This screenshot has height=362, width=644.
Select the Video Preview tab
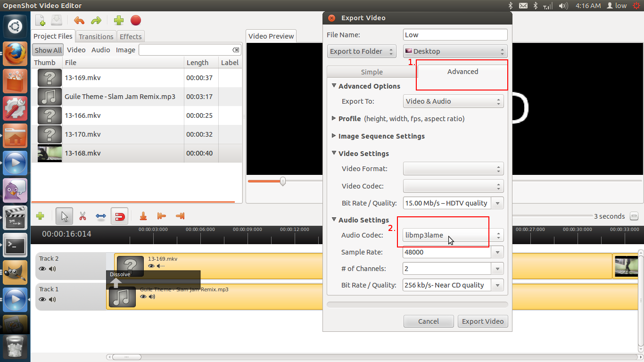pos(271,36)
